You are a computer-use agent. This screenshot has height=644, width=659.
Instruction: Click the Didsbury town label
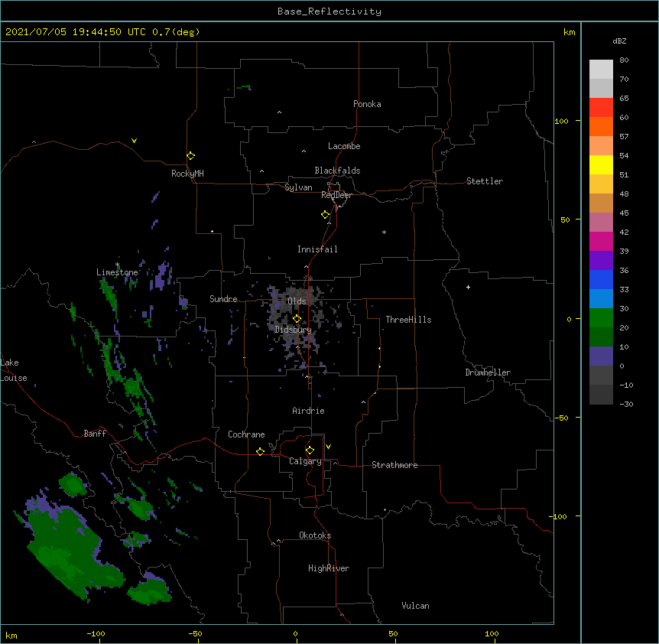pyautogui.click(x=293, y=330)
